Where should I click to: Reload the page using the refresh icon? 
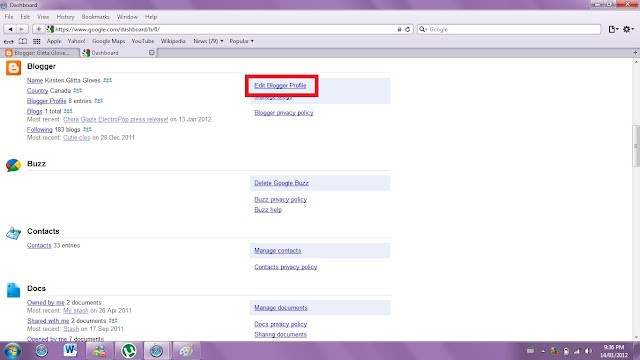pyautogui.click(x=407, y=29)
